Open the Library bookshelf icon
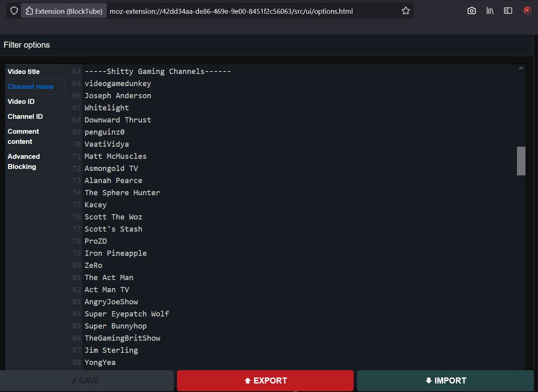The image size is (538, 392). click(x=490, y=11)
